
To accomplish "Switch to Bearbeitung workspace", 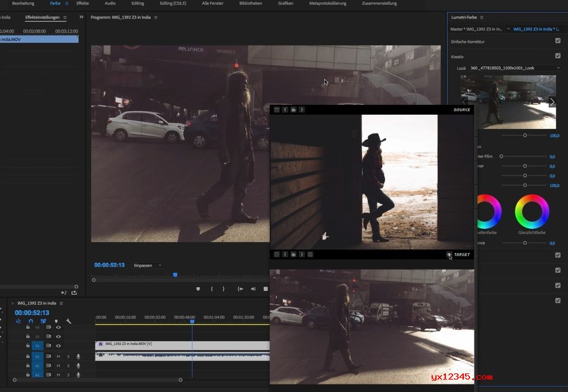I will click(23, 3).
